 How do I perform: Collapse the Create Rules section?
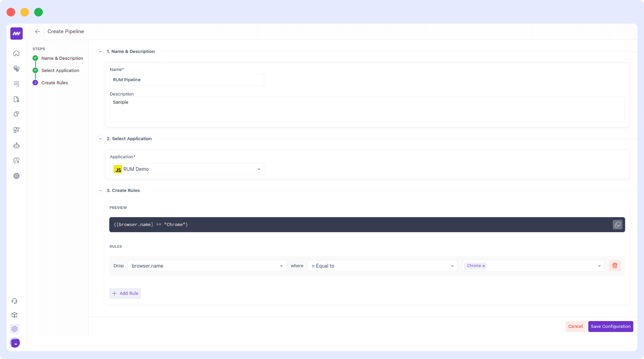coord(100,191)
